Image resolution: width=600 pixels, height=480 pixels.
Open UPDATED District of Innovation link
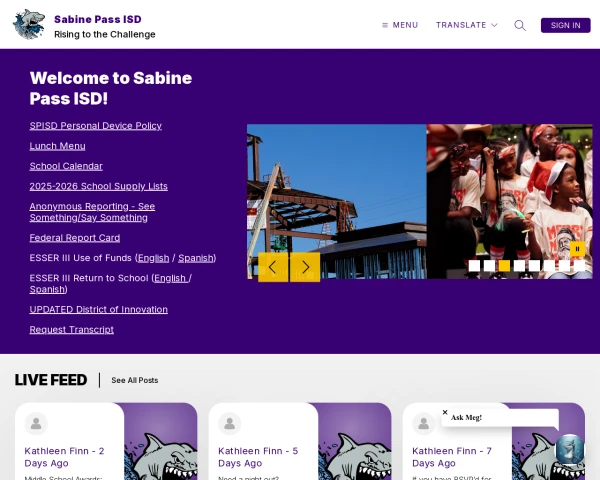pyautogui.click(x=98, y=309)
